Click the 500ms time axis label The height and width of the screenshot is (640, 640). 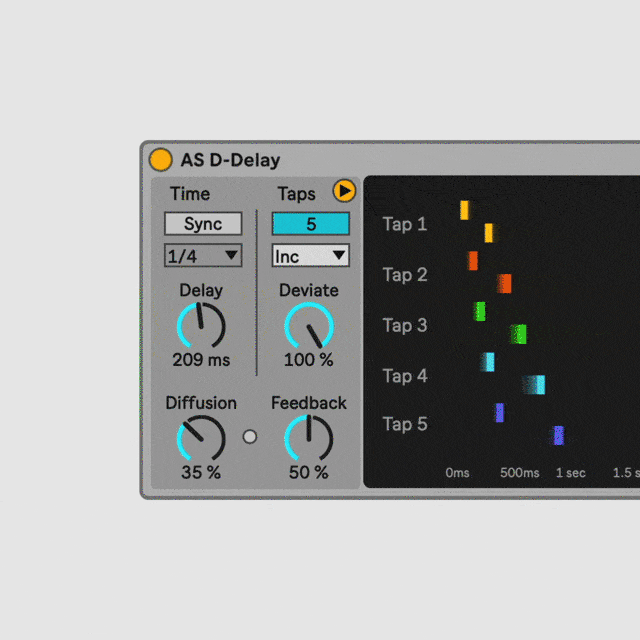tap(520, 473)
